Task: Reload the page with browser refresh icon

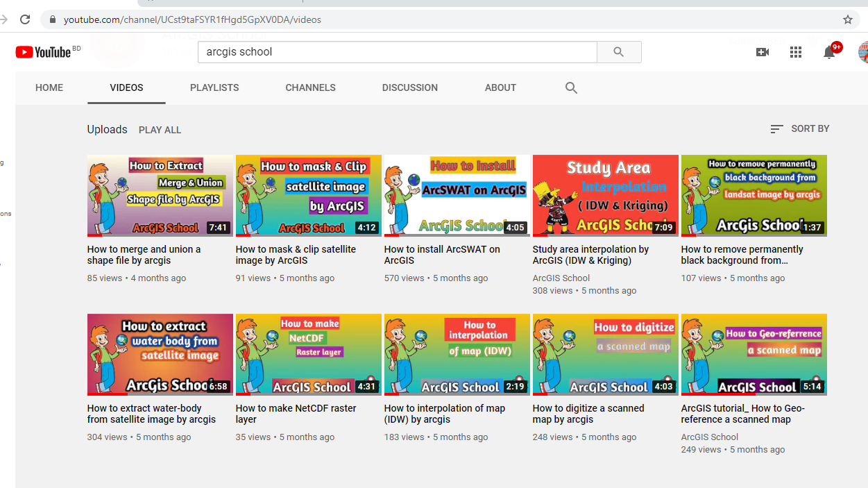Action: pyautogui.click(x=25, y=19)
